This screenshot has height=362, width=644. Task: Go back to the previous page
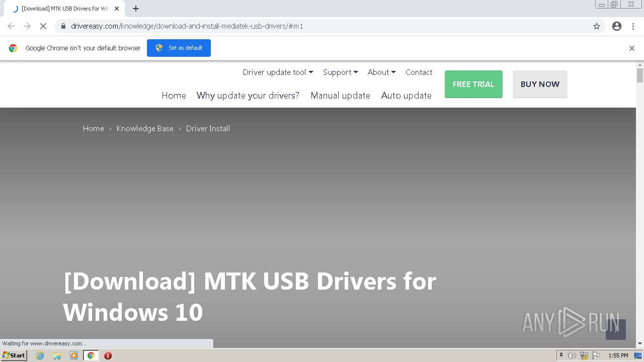point(11,26)
